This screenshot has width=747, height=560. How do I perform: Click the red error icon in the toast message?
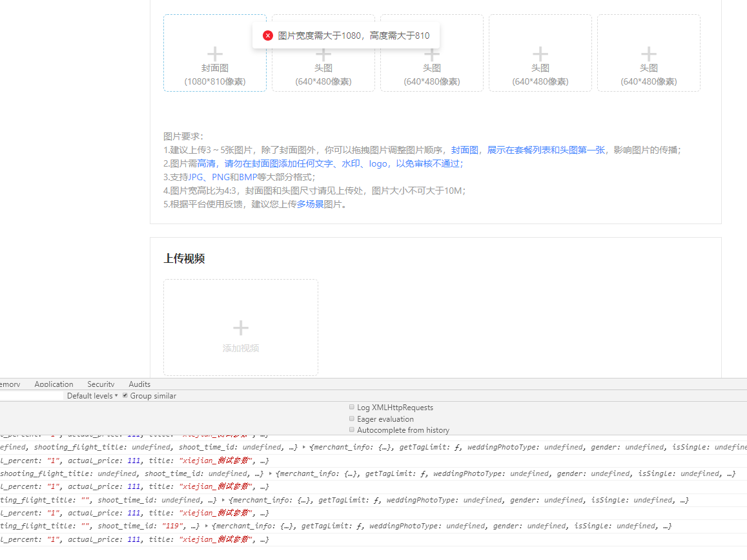[x=268, y=36]
